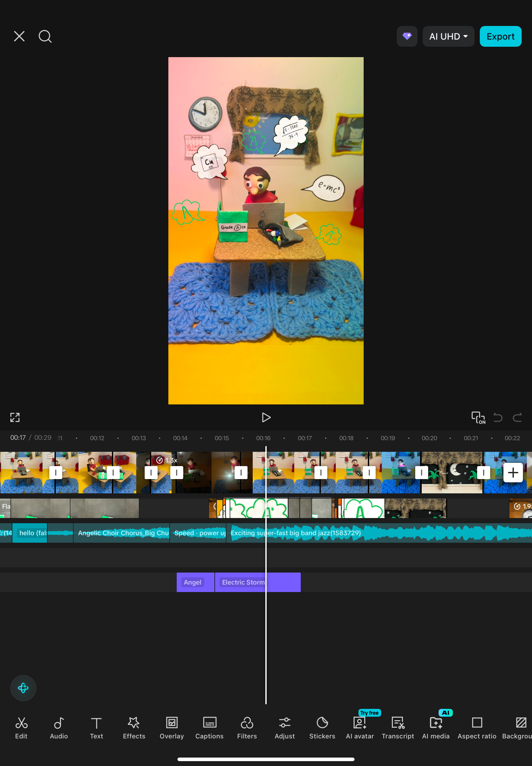This screenshot has width=532, height=766.
Task: Tap the 00:19 mark on ruler
Action: coord(388,438)
